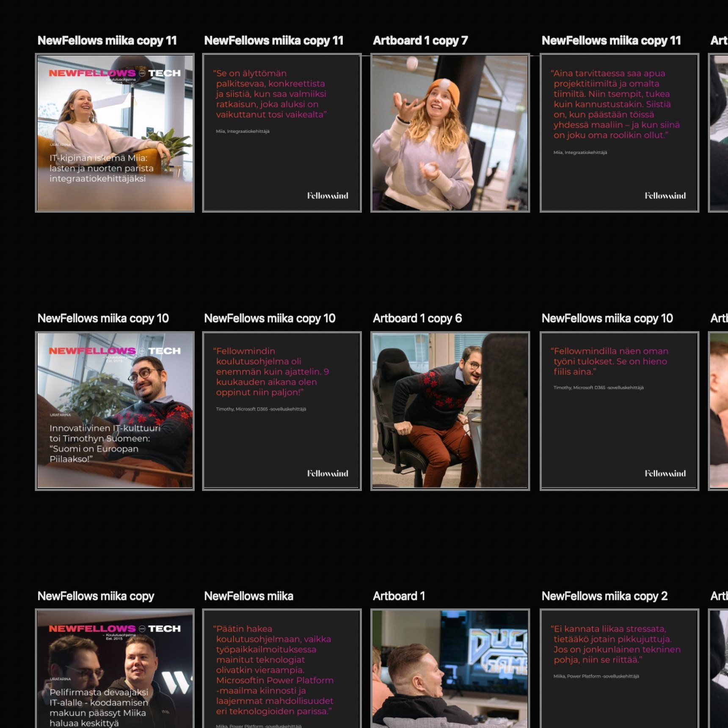The image size is (728, 728).
Task: Click the title label of the Timothy cover artboard
Action: coord(103,318)
